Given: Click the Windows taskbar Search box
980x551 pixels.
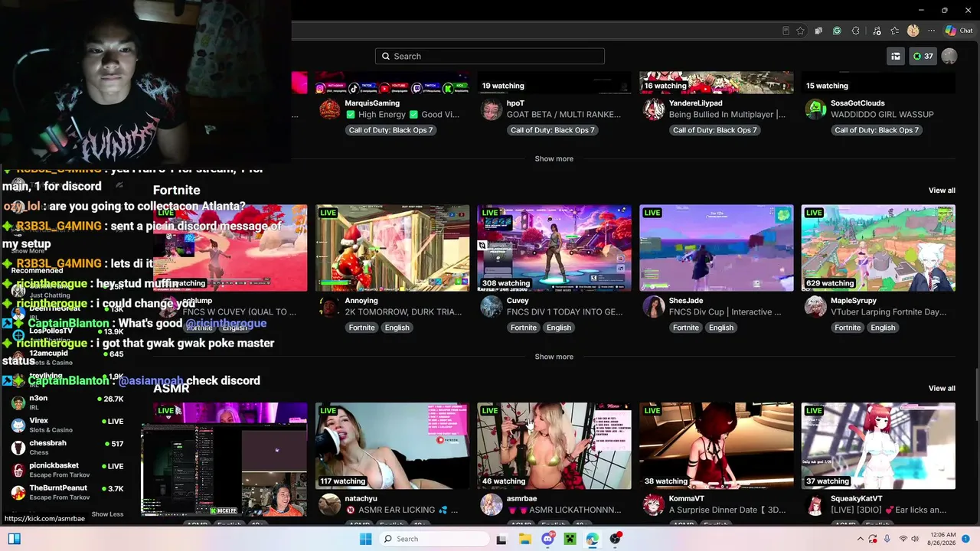Looking at the screenshot, I should (434, 539).
